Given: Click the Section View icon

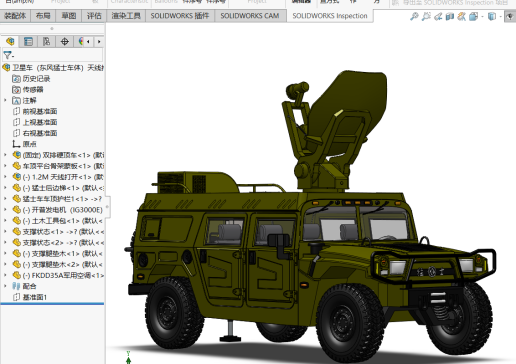Looking at the screenshot, I should point(450,16).
